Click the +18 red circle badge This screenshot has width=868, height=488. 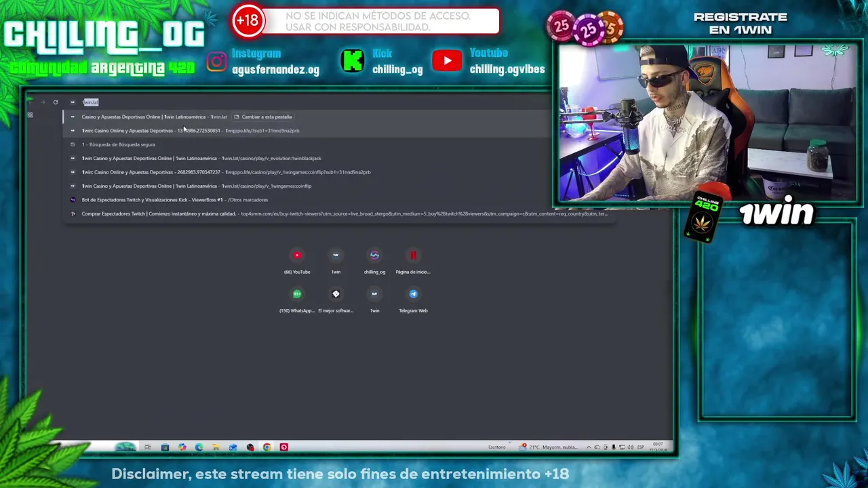click(x=248, y=20)
